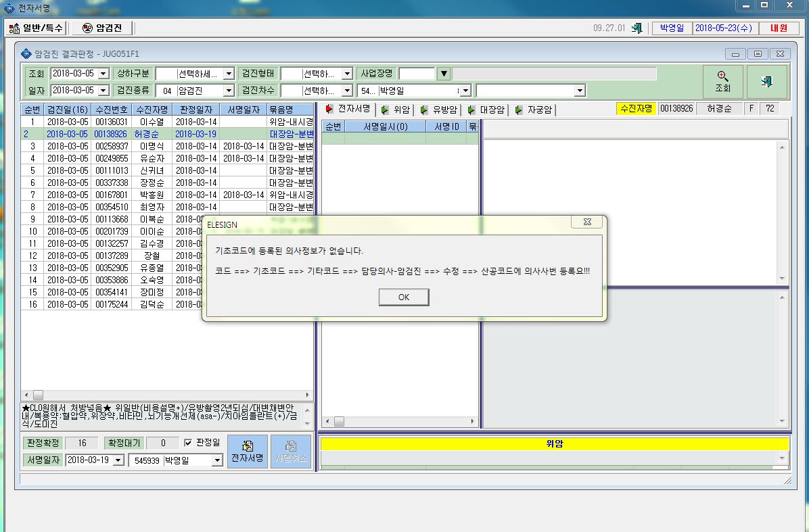The width and height of the screenshot is (809, 532).
Task: Click the exit door icon beside 조회
Action: point(766,81)
